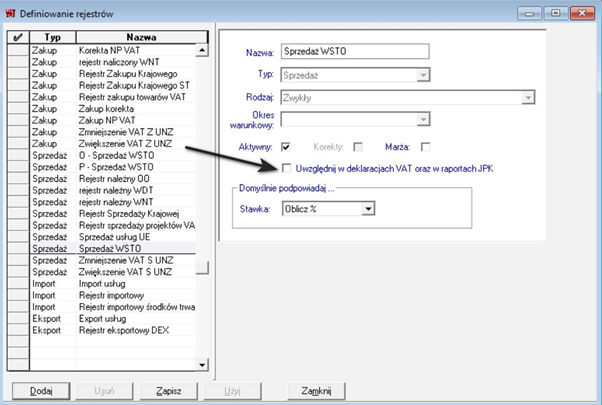Open the Rodzaj combo box
This screenshot has height=405, width=602.
pos(524,97)
